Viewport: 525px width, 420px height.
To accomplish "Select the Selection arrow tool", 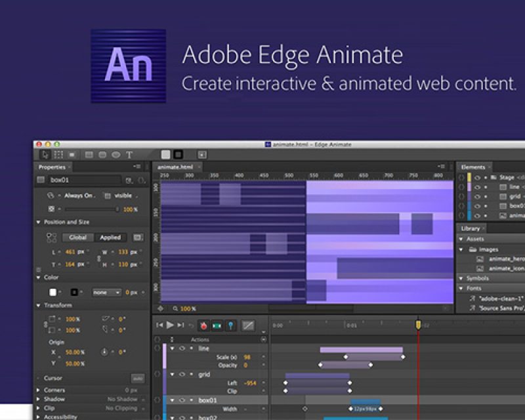I will pyautogui.click(x=45, y=155).
